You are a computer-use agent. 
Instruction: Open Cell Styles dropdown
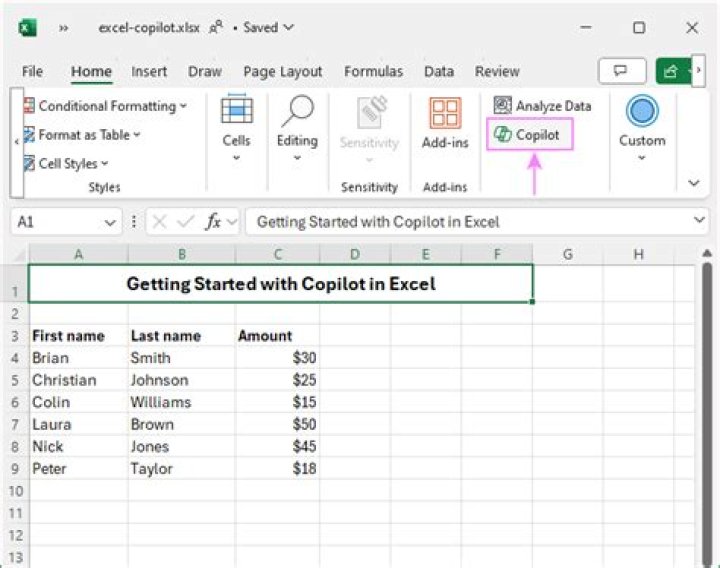pos(66,163)
